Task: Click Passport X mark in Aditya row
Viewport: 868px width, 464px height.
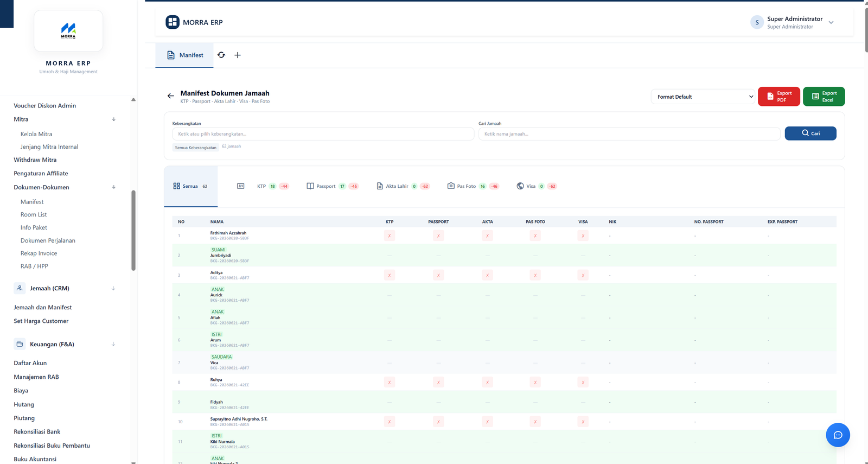Action: [438, 275]
